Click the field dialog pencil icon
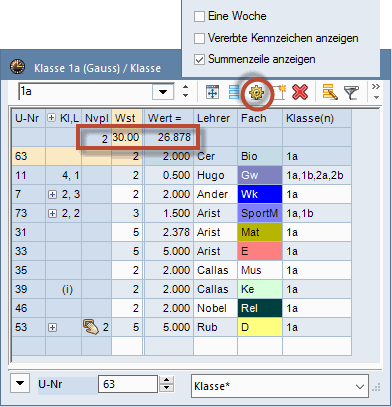 330,92
